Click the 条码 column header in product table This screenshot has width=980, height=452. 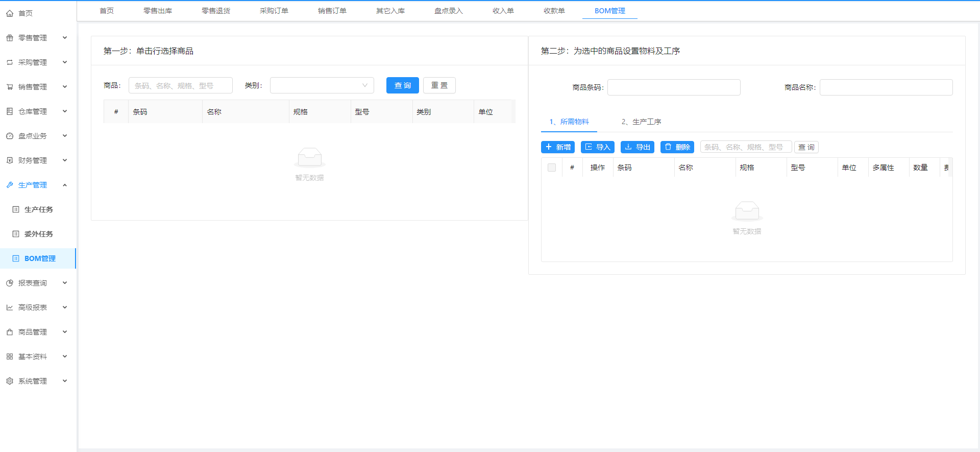pyautogui.click(x=165, y=112)
